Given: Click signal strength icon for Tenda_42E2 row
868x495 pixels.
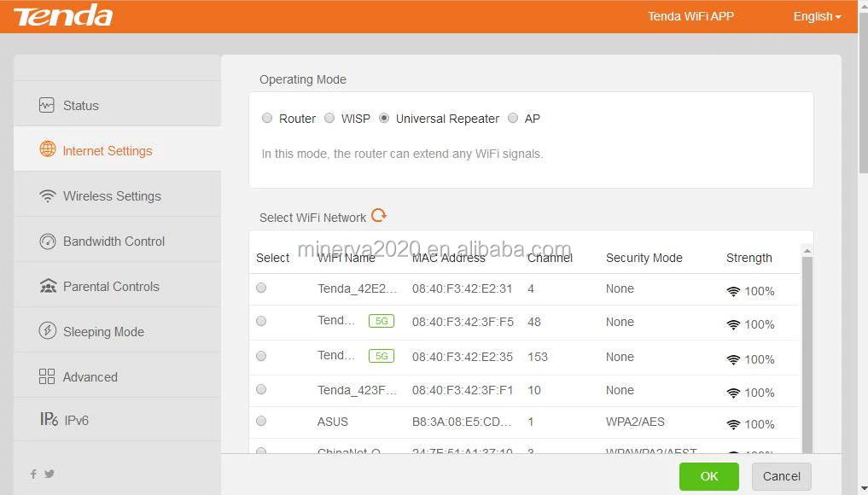Looking at the screenshot, I should 733,291.
